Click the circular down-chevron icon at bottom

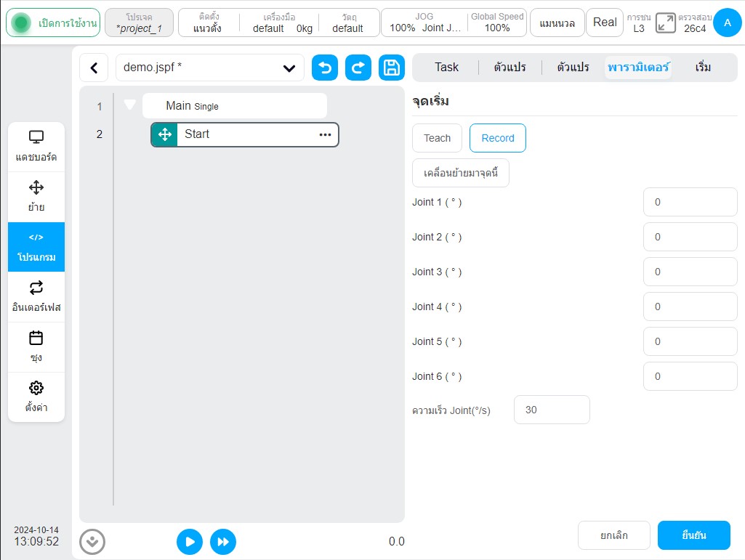tap(92, 541)
